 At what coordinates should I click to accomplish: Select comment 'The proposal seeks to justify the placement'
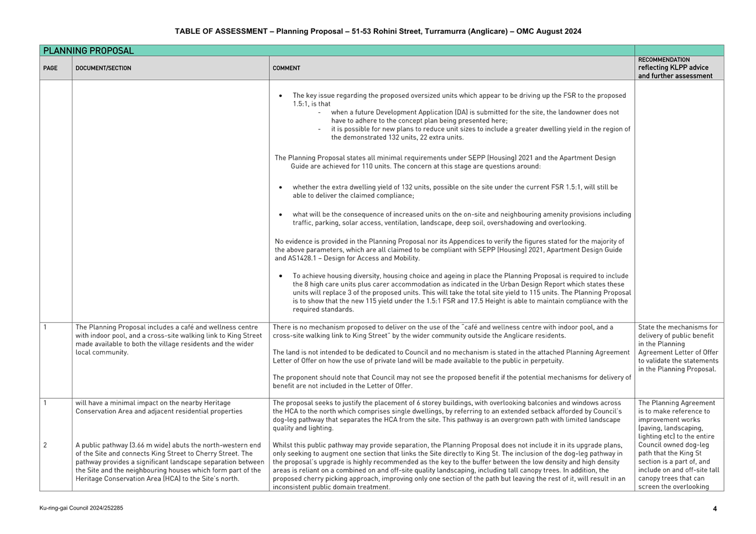[x=447, y=415]
